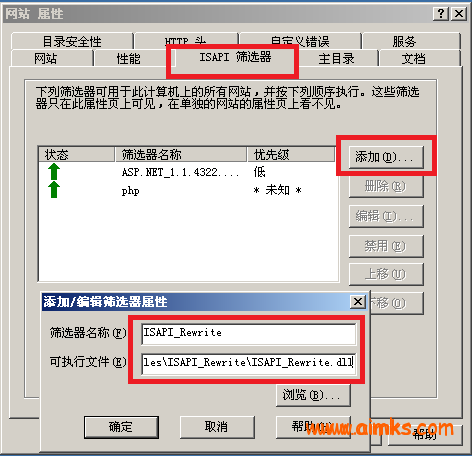
Task: Open the 主目录 tab
Action: click(x=336, y=58)
